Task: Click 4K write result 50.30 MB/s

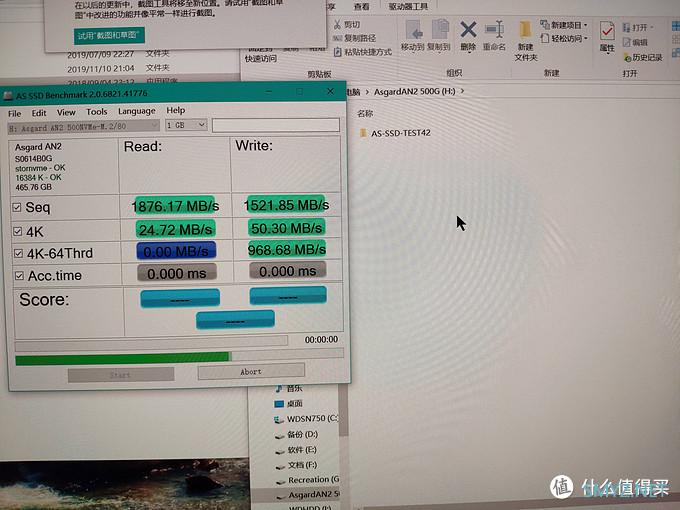Action: (x=287, y=228)
